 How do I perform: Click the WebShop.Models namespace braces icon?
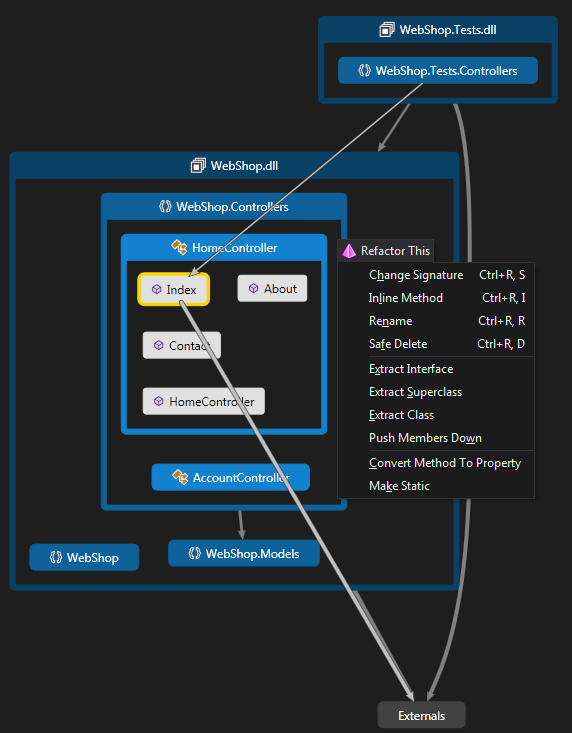pos(194,553)
